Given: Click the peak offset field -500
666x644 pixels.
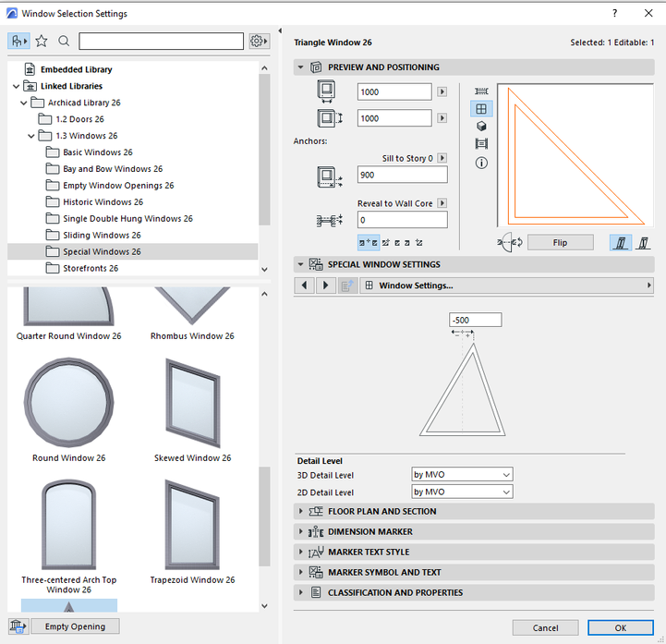Looking at the screenshot, I should [x=476, y=321].
